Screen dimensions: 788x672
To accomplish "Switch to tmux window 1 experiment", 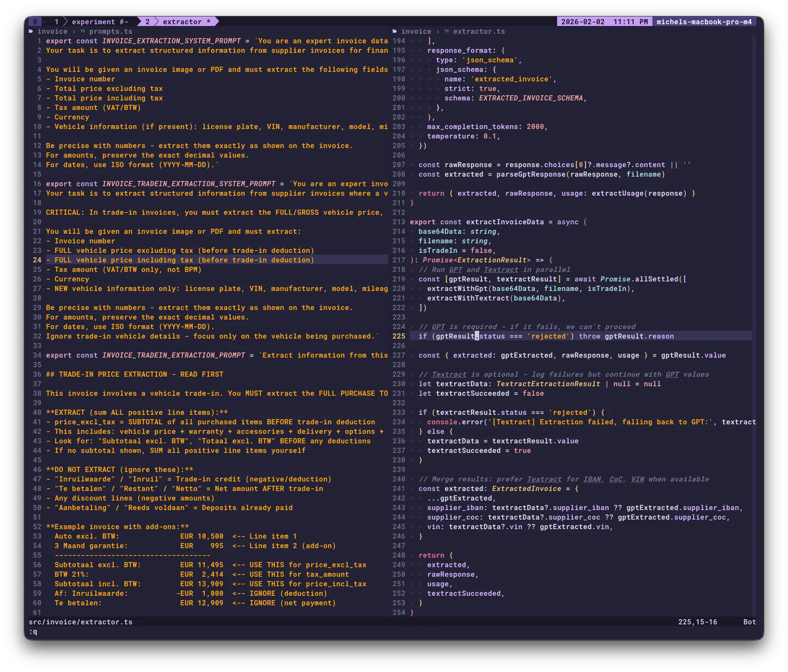I will point(91,22).
